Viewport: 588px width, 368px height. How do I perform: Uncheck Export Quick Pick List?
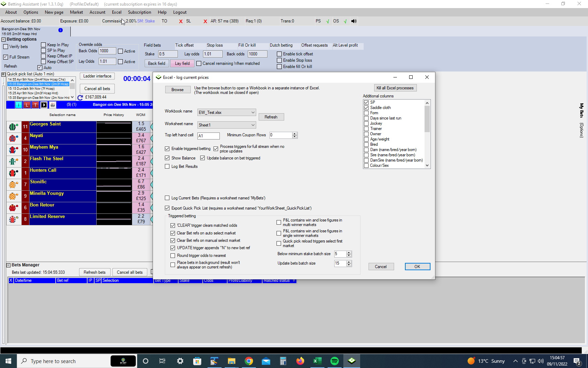coord(167,208)
